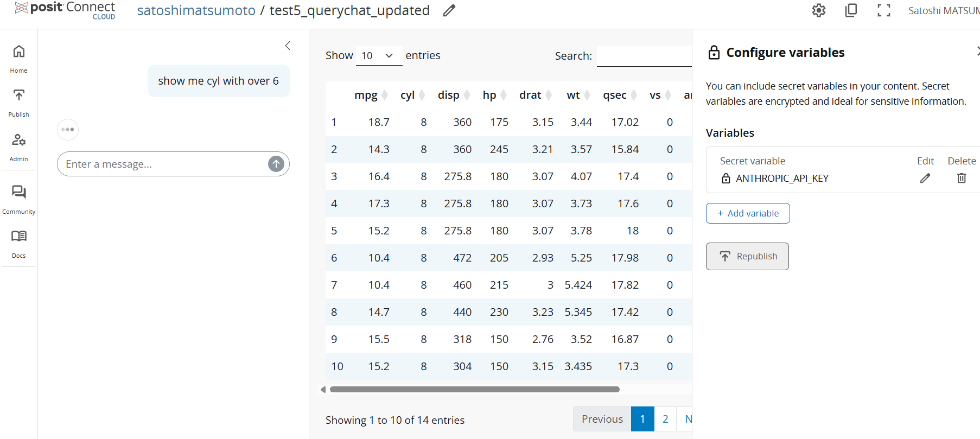Go to page 2 of the table
Screen dimensions: 980x439
(665, 419)
